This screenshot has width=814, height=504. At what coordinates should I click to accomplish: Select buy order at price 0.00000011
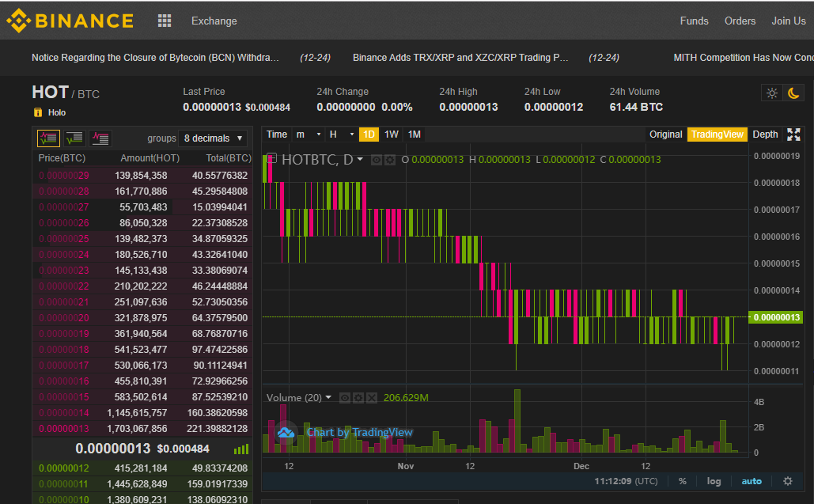(142, 483)
